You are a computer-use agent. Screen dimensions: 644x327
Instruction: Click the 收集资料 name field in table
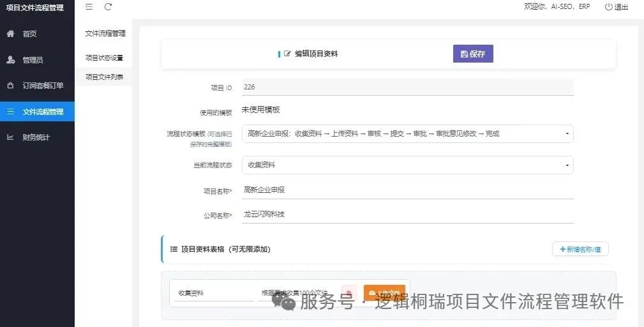coord(214,293)
